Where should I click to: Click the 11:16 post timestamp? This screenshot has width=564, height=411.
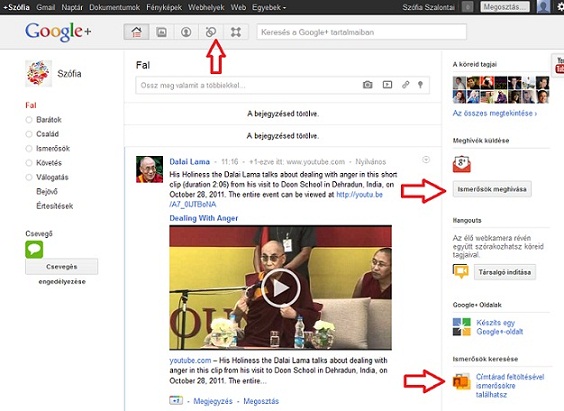click(230, 162)
